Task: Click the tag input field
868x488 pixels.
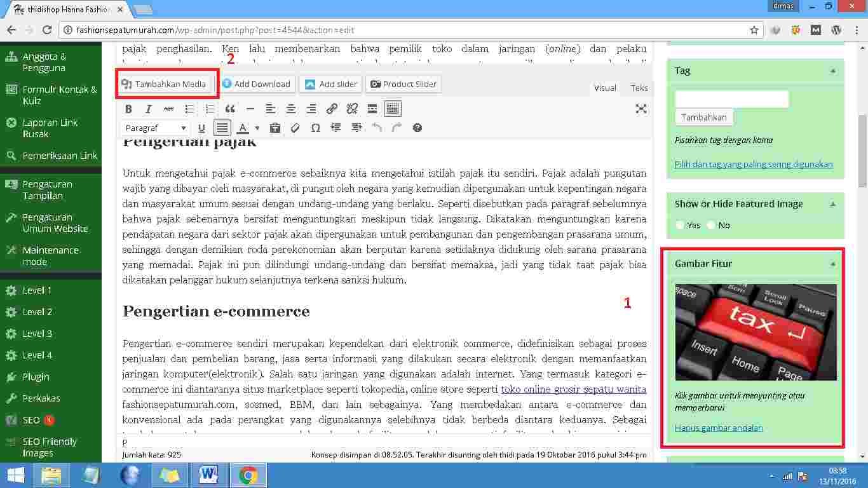Action: (731, 99)
